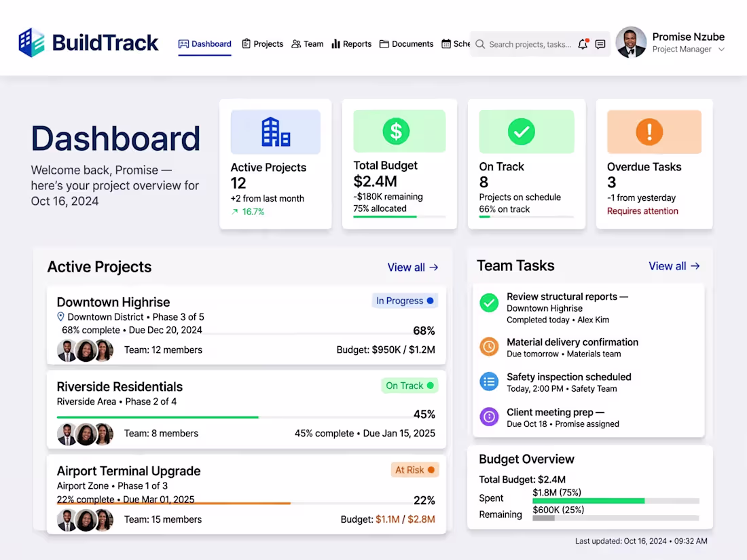Click Team: 12 members text
The image size is (747, 560).
(x=163, y=350)
